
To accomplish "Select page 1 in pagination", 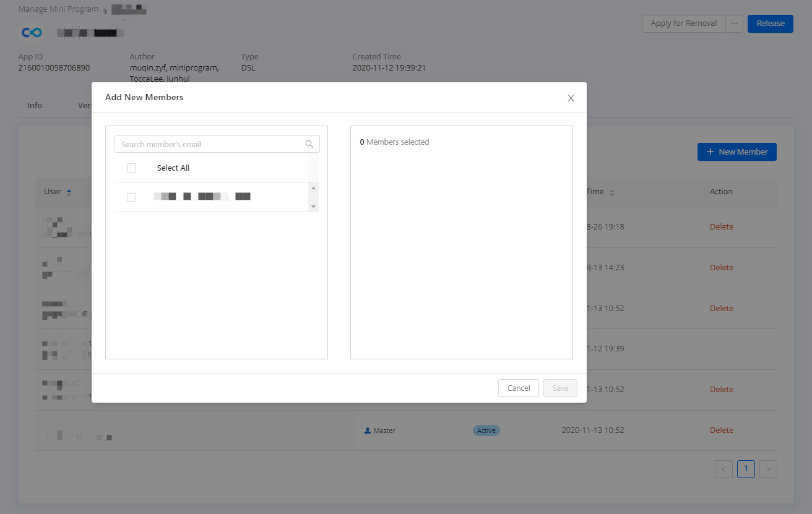I will pos(746,469).
